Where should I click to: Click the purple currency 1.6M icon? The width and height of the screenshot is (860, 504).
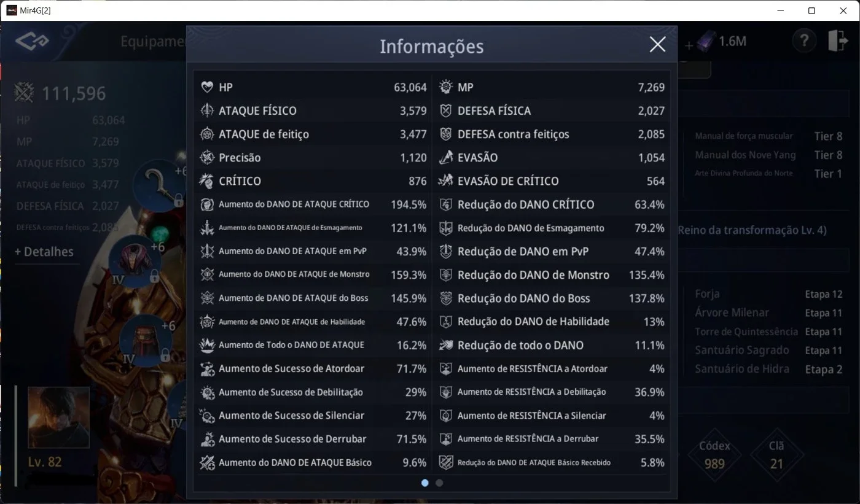704,42
